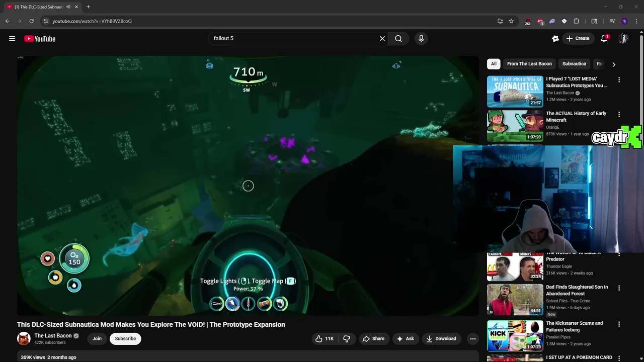The image size is (644, 362).
Task: Open the browser profile avatar
Action: pyautogui.click(x=624, y=21)
